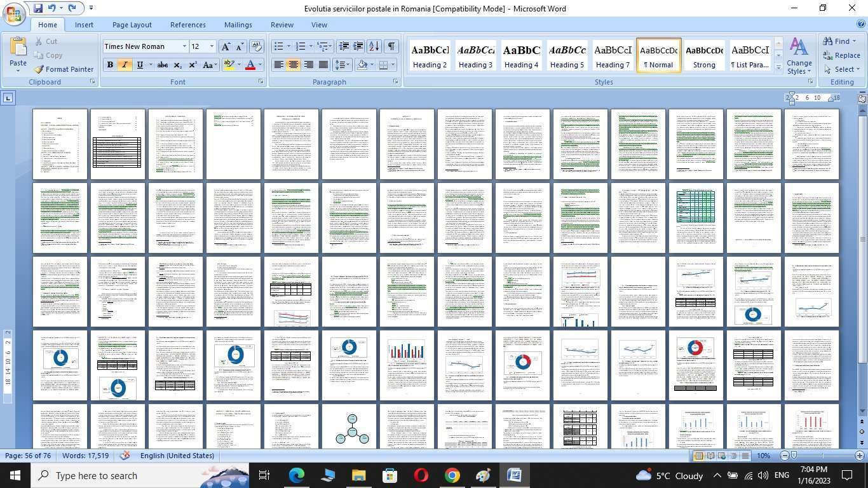This screenshot has width=868, height=488.
Task: Zoom out with the minus button
Action: (x=785, y=456)
